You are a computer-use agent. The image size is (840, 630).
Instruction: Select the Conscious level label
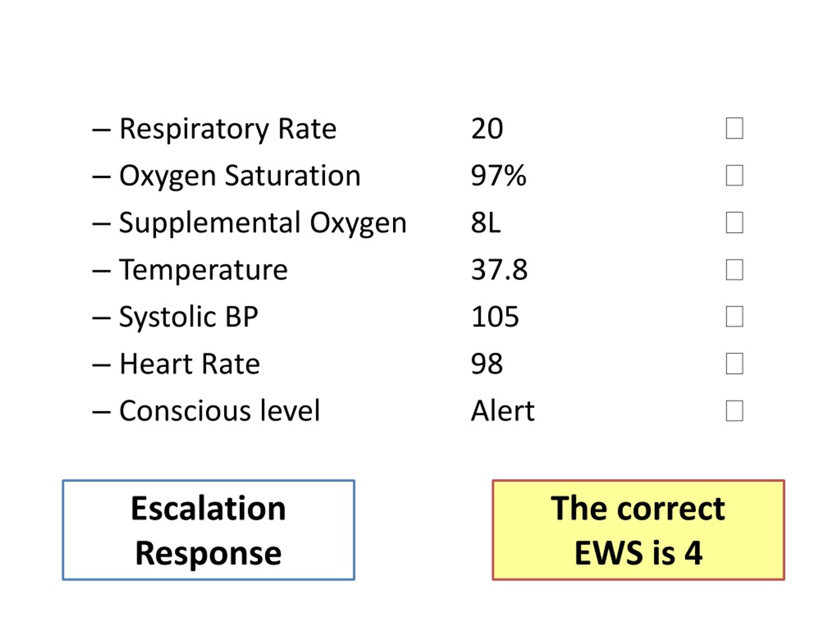pyautogui.click(x=220, y=411)
